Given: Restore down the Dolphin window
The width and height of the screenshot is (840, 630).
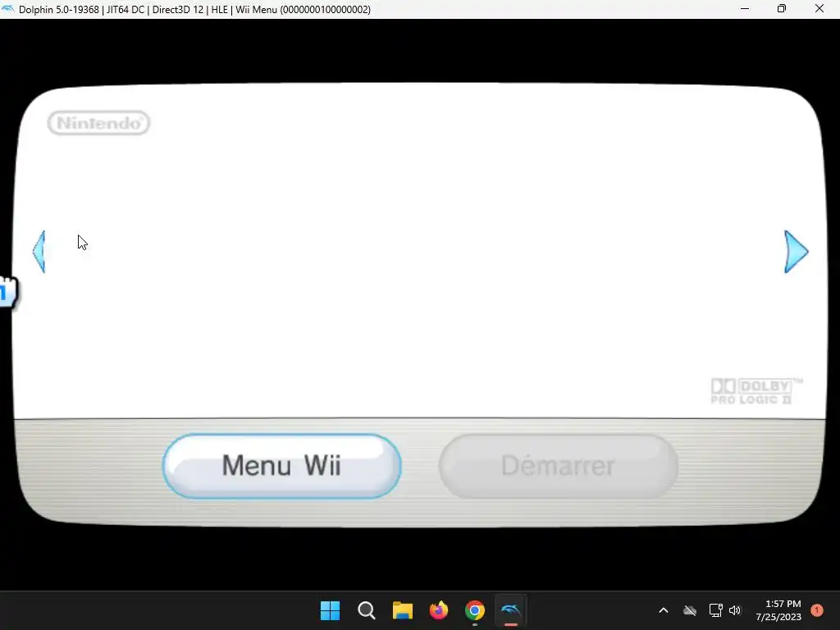Looking at the screenshot, I should [782, 8].
